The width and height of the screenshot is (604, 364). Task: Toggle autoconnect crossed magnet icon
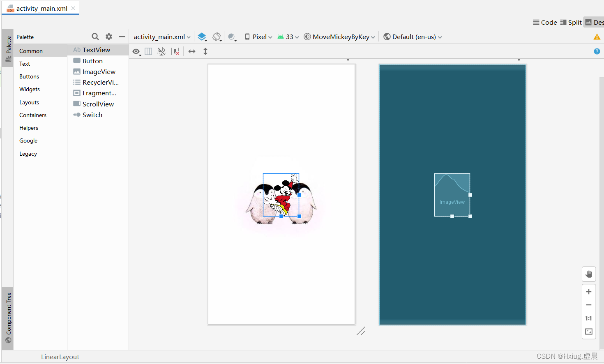coord(162,51)
